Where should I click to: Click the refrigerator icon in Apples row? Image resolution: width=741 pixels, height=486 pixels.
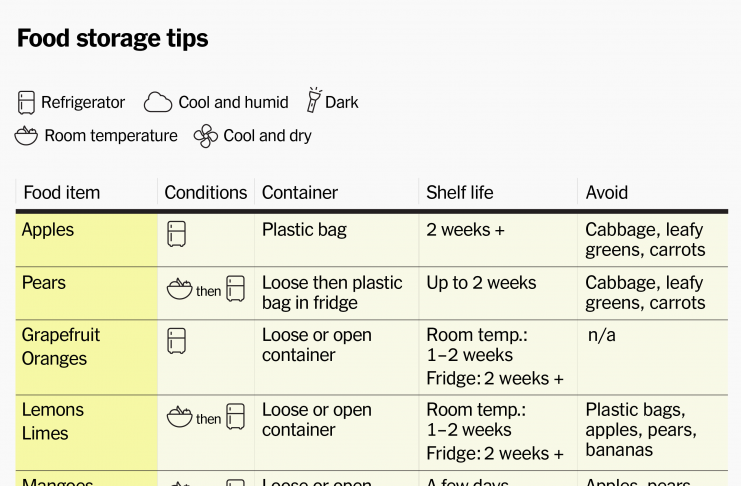coord(176,234)
